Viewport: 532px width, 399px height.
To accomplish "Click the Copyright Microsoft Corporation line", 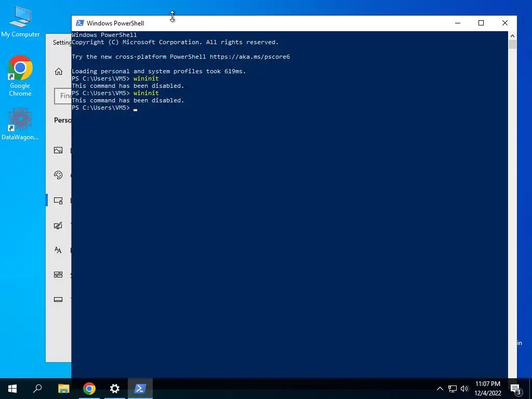I will (x=175, y=42).
